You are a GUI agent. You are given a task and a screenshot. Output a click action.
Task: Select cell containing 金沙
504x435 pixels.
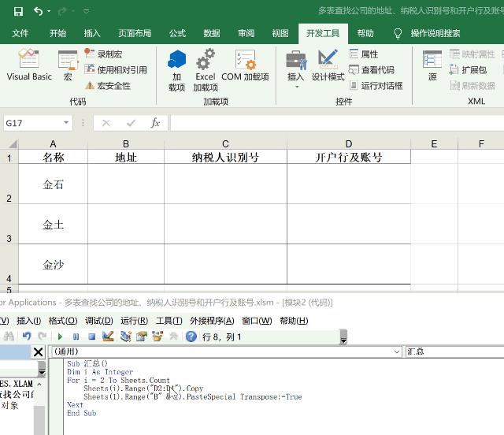[x=53, y=264]
